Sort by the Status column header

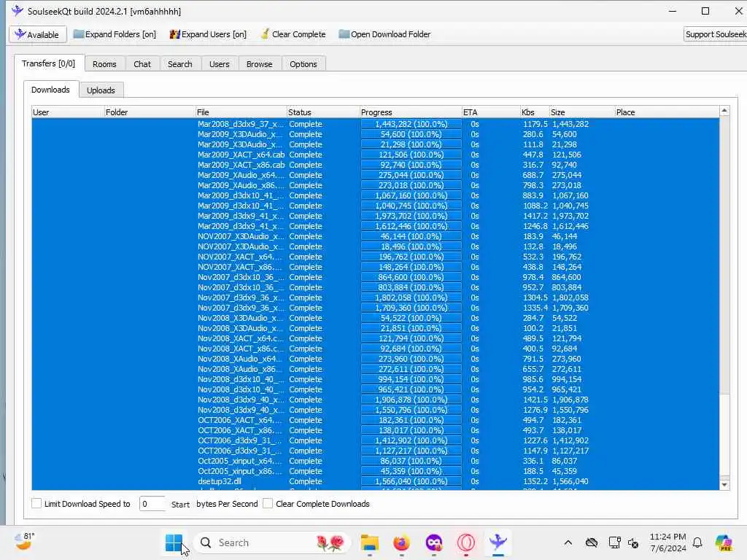323,112
